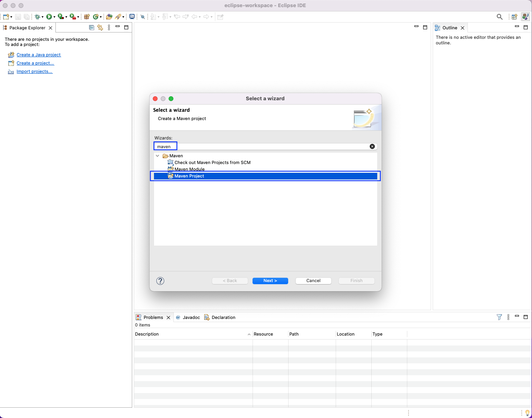Open the Search toolbar dropdown arrow
The image size is (532, 418).
[x=123, y=17]
